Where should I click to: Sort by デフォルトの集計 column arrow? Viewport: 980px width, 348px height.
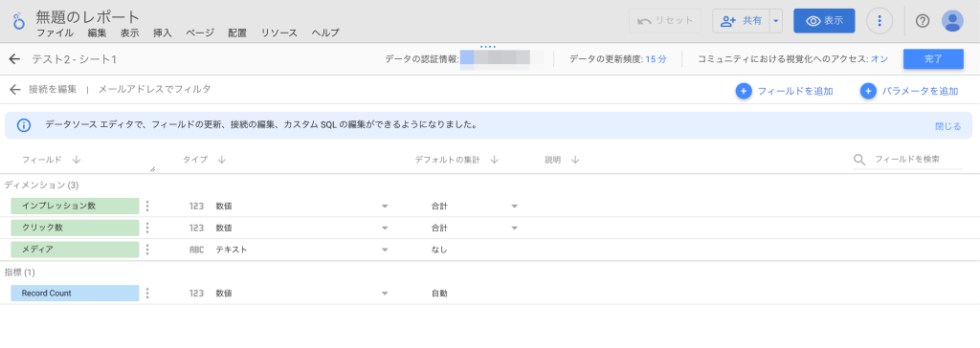(x=494, y=160)
